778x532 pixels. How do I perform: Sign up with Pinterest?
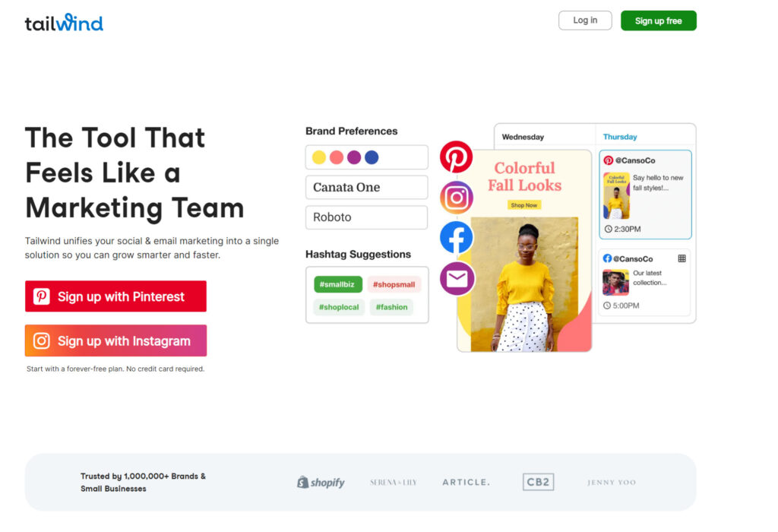tap(115, 296)
